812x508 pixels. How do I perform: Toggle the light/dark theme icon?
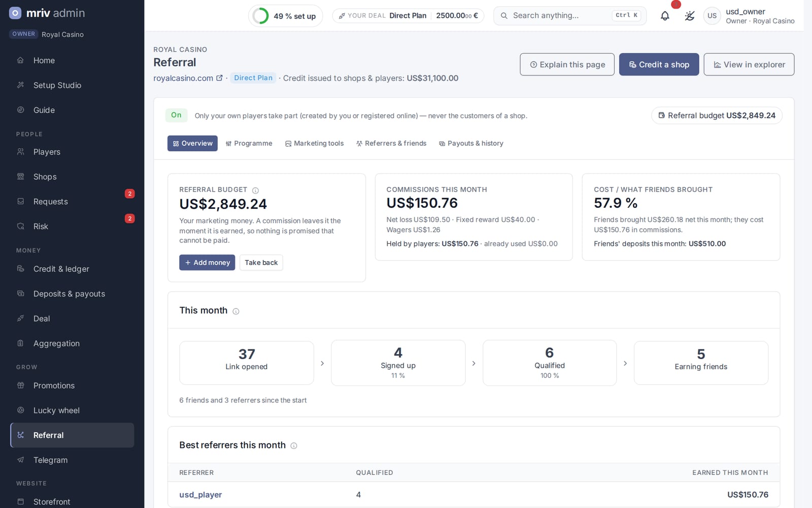tap(689, 16)
